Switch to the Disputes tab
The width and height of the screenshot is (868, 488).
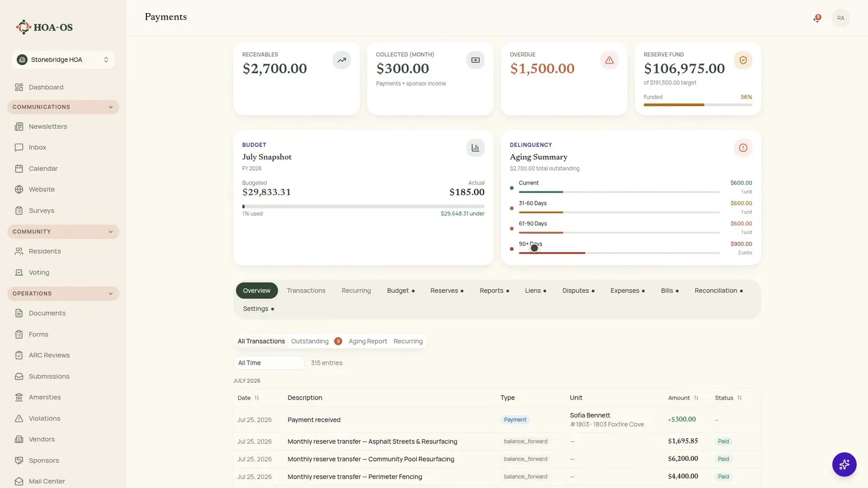coord(578,291)
